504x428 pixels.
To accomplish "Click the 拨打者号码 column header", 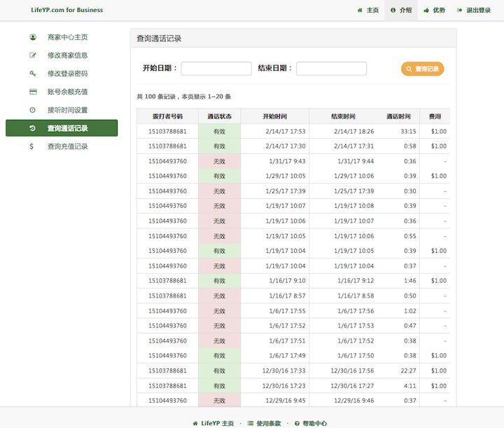I will (x=167, y=116).
